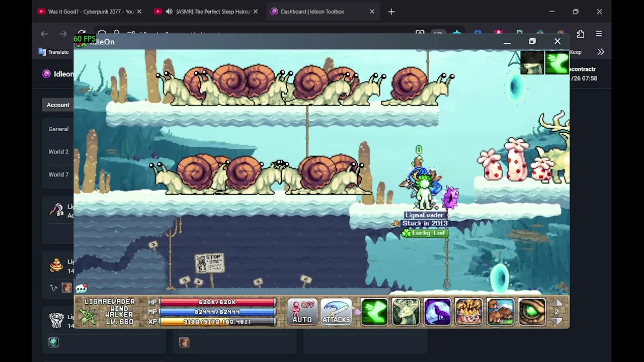
Task: Click the blue star bookmark icon
Action: click(x=457, y=33)
